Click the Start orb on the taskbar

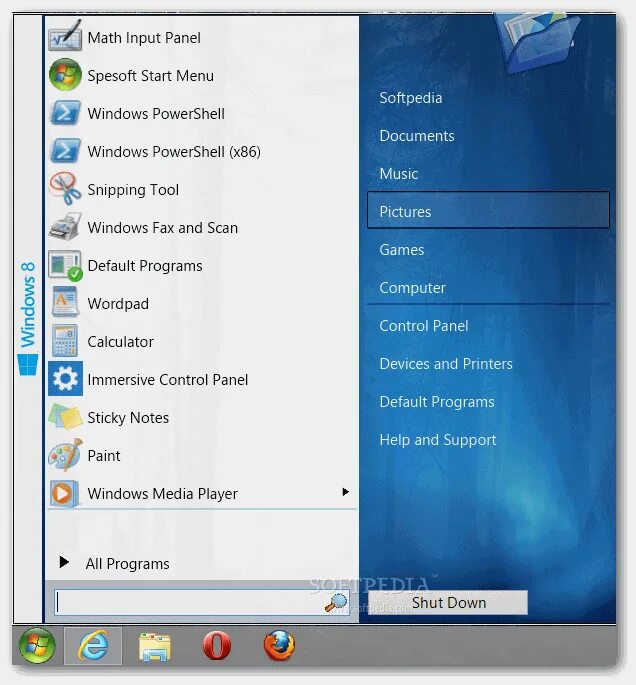(37, 646)
